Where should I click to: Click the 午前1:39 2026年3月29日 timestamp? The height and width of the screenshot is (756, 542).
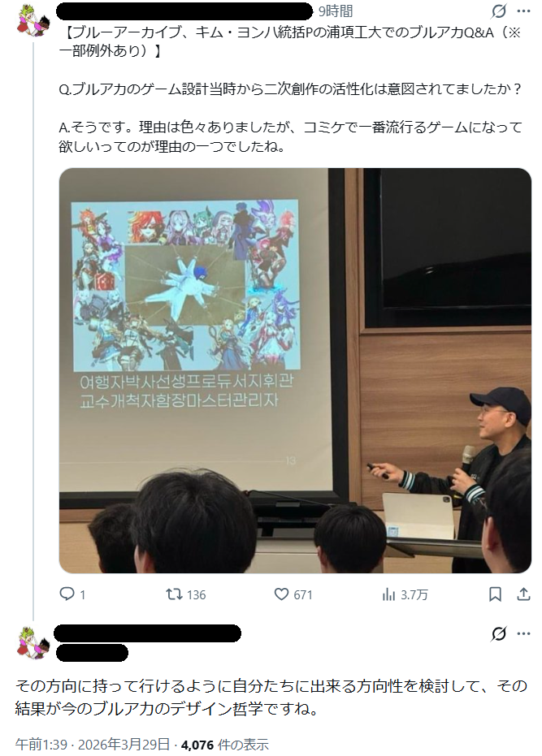click(92, 745)
